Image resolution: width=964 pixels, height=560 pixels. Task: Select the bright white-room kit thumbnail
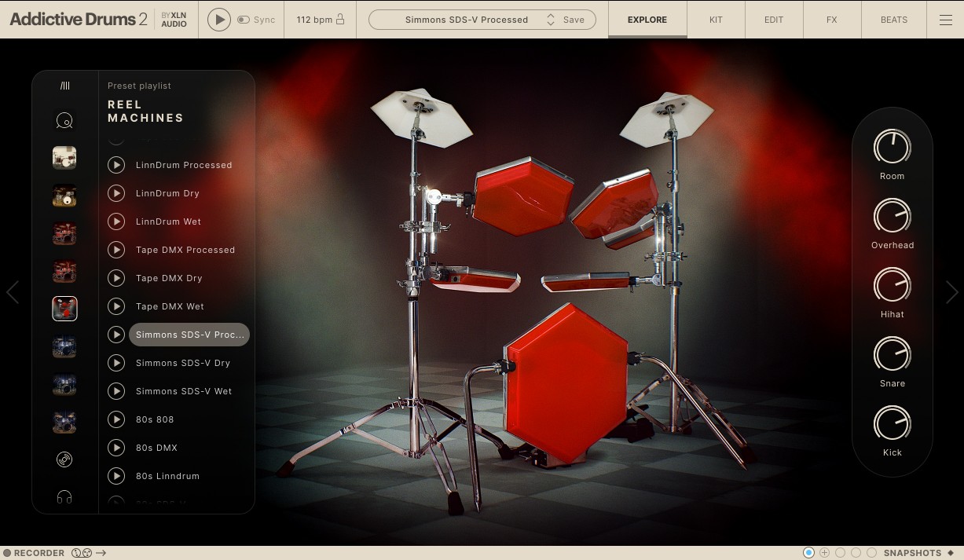point(64,158)
